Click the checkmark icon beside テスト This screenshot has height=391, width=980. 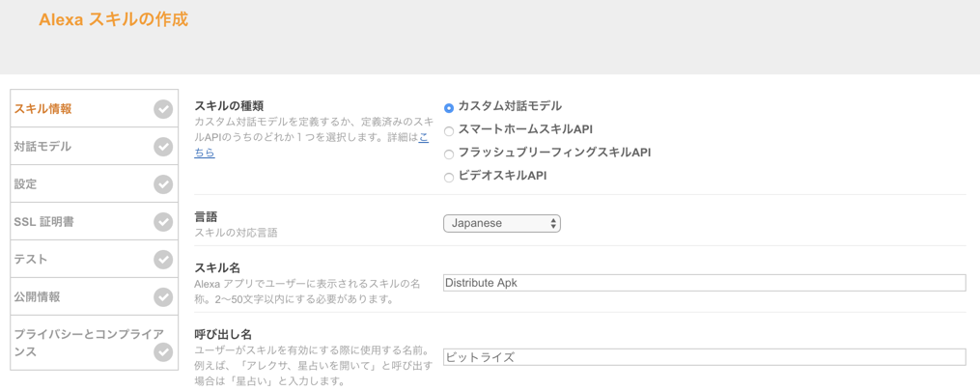163,259
